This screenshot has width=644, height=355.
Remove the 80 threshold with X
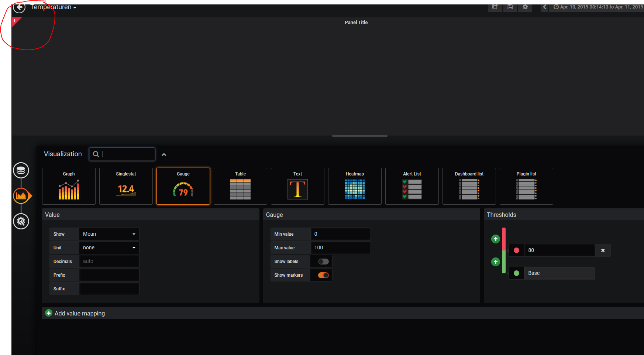tap(603, 250)
